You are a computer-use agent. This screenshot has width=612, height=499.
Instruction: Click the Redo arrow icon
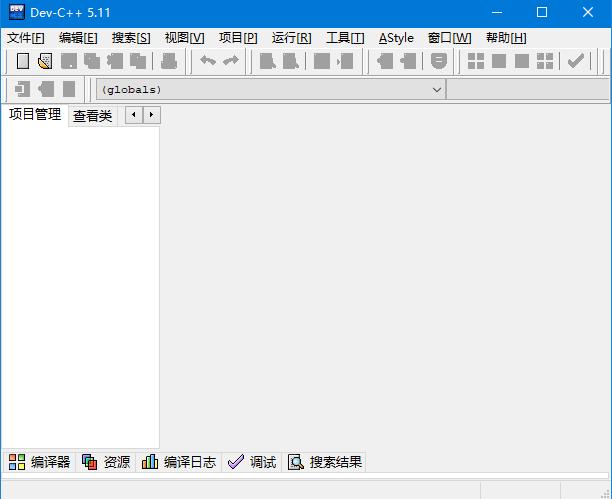point(231,61)
